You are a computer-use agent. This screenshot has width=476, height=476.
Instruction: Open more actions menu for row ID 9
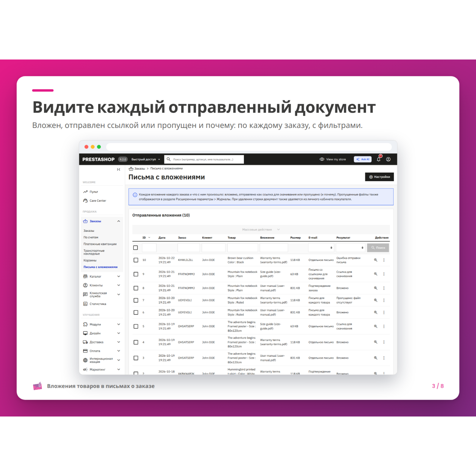[384, 274]
